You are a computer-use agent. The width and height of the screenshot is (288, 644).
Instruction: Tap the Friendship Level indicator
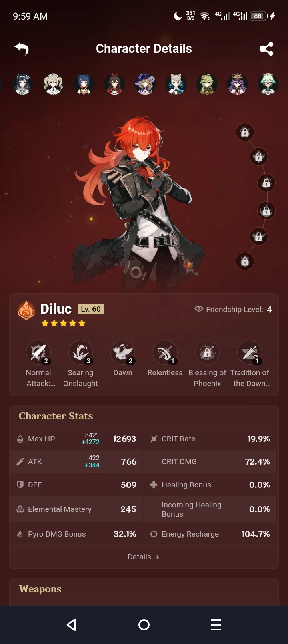[x=233, y=309]
